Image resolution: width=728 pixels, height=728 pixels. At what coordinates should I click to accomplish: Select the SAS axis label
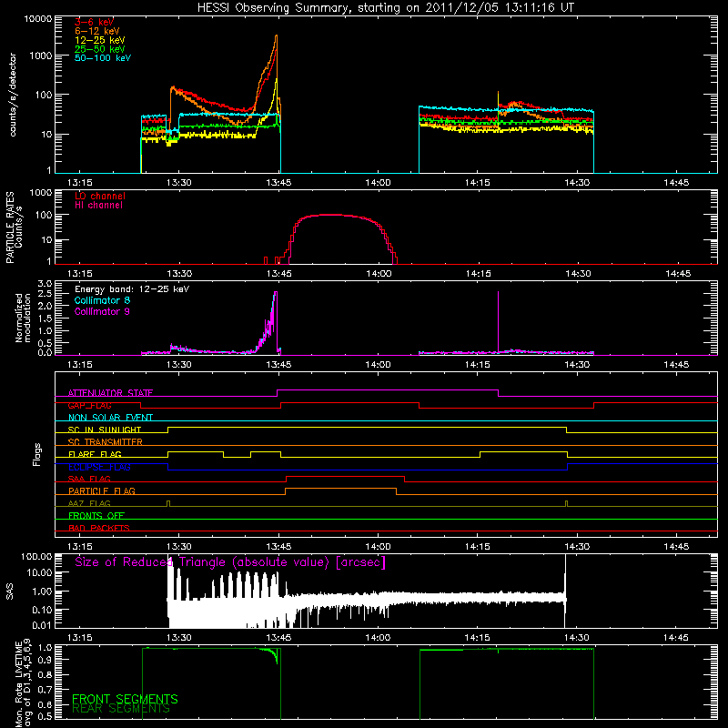pyautogui.click(x=10, y=591)
